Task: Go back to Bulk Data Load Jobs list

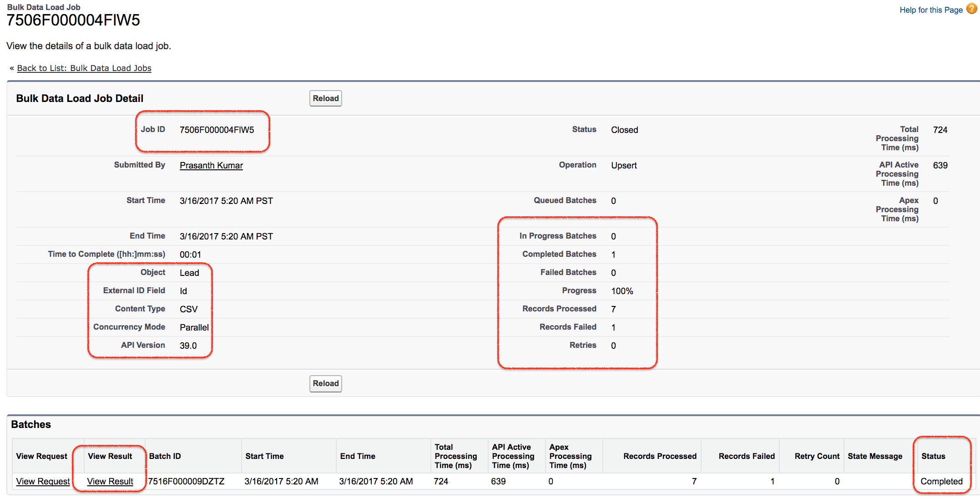Action: coord(84,68)
